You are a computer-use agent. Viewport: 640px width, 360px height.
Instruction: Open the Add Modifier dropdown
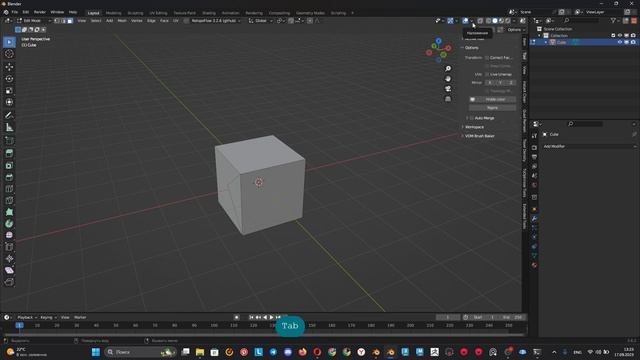(589, 146)
